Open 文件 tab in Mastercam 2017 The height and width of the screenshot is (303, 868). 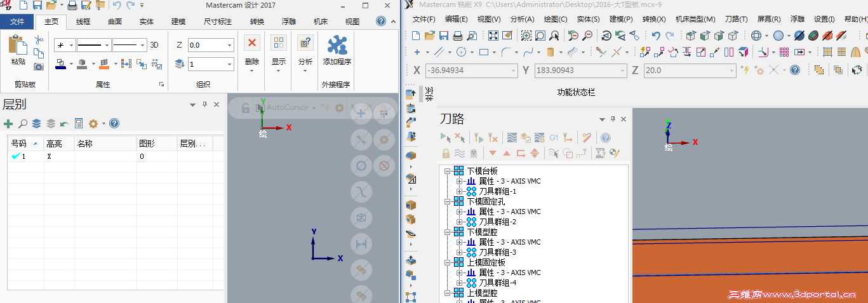click(17, 22)
